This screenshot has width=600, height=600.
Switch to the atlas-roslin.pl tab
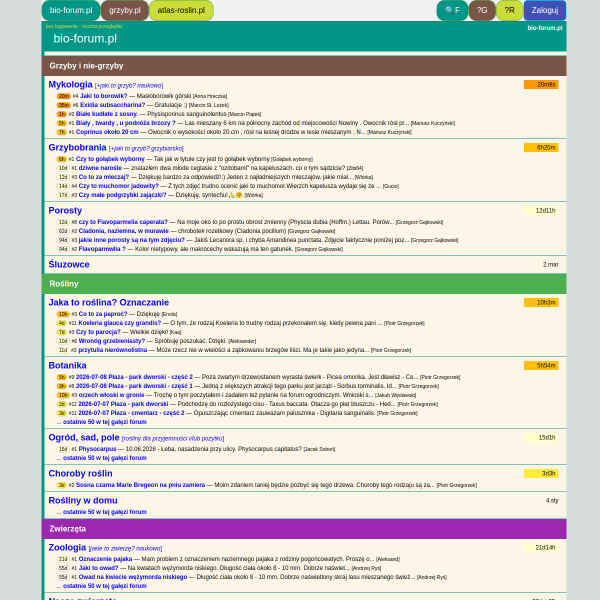(181, 10)
